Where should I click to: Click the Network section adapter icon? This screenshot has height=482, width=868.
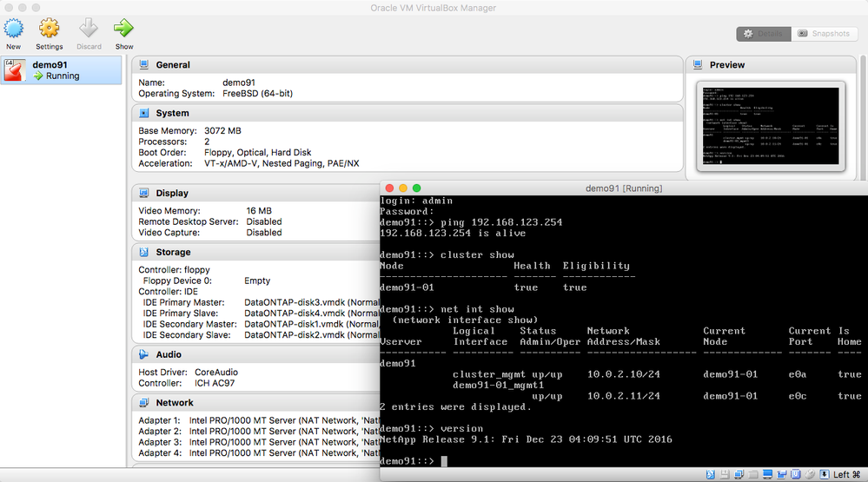144,403
